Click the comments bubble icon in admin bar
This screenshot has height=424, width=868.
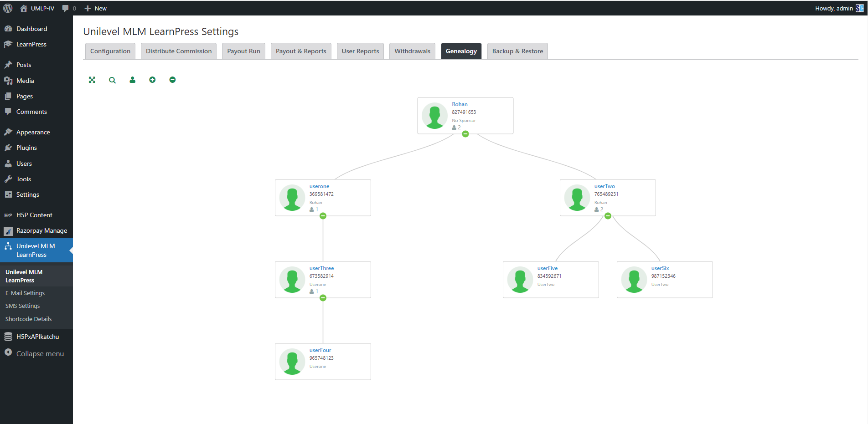(66, 8)
